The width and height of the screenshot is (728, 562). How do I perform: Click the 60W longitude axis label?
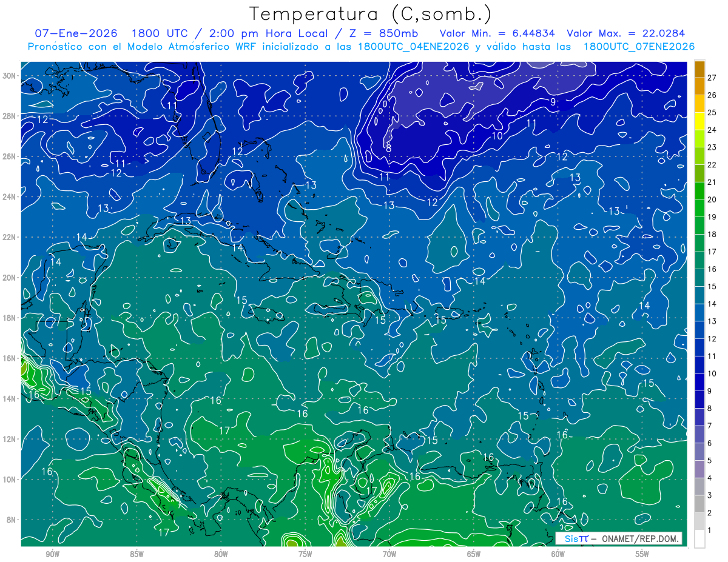coord(558,555)
